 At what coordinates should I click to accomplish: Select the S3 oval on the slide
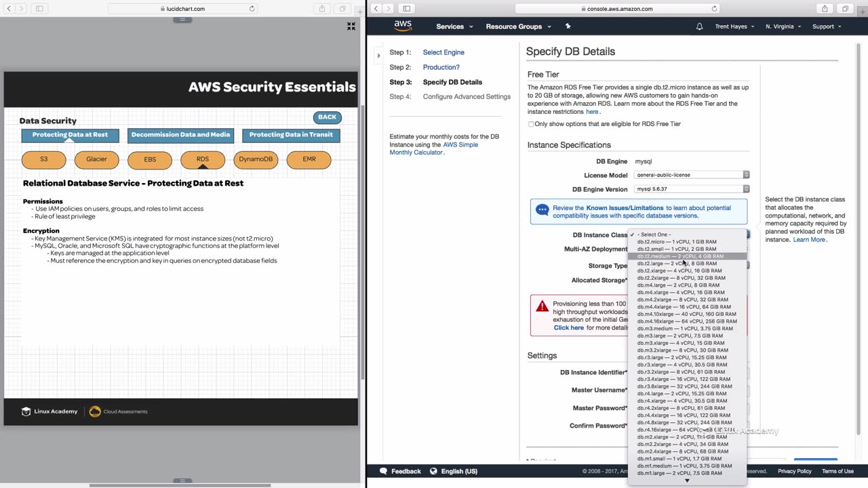(x=44, y=159)
